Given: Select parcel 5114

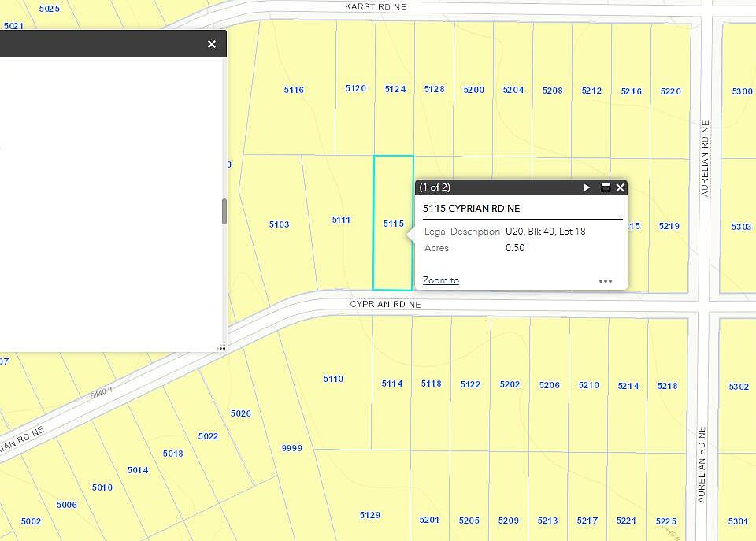Looking at the screenshot, I should (x=392, y=384).
